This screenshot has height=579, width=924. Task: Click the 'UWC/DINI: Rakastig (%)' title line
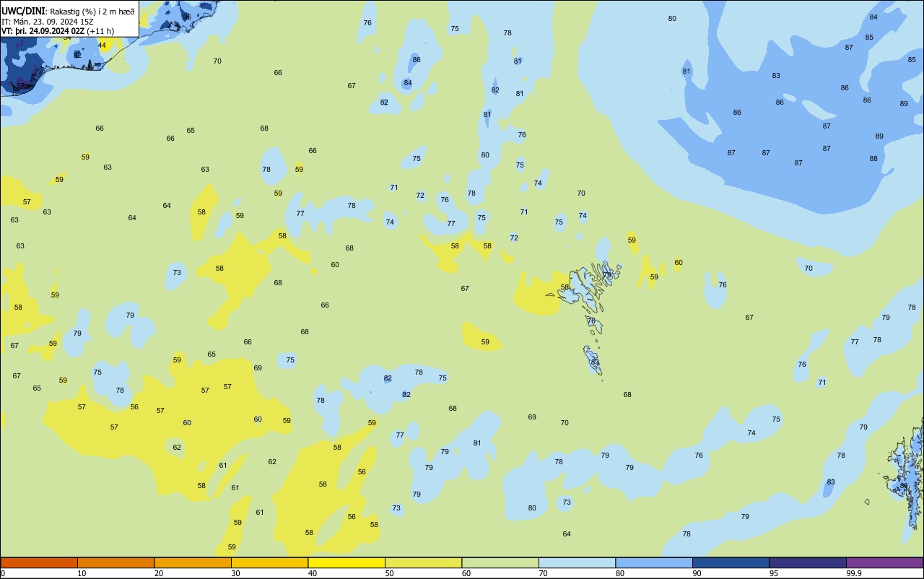pyautogui.click(x=68, y=11)
